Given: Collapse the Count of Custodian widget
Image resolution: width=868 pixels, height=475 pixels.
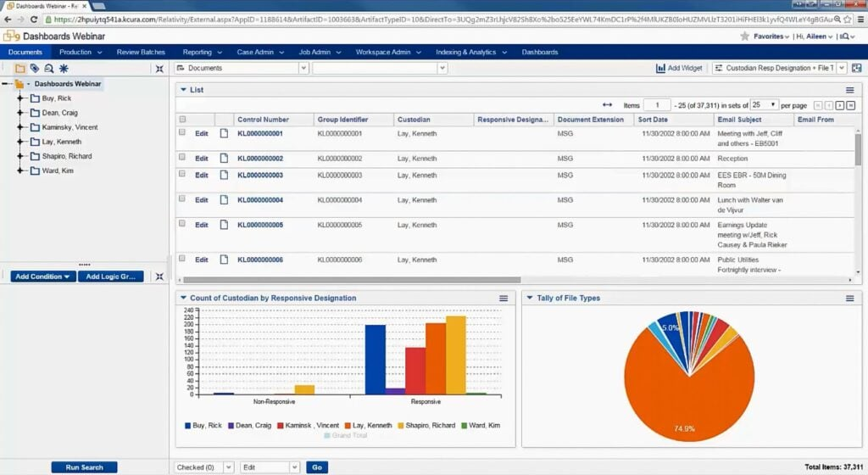Looking at the screenshot, I should coord(183,298).
